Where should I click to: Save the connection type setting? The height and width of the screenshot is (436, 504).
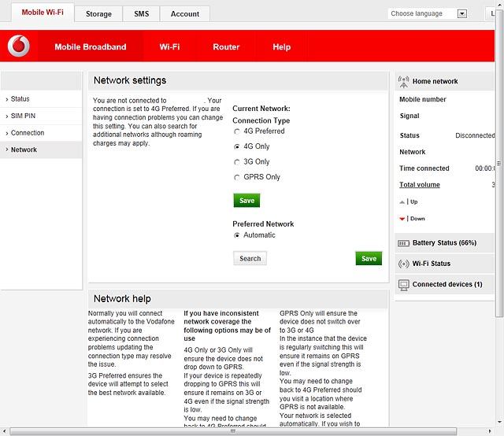pos(246,201)
